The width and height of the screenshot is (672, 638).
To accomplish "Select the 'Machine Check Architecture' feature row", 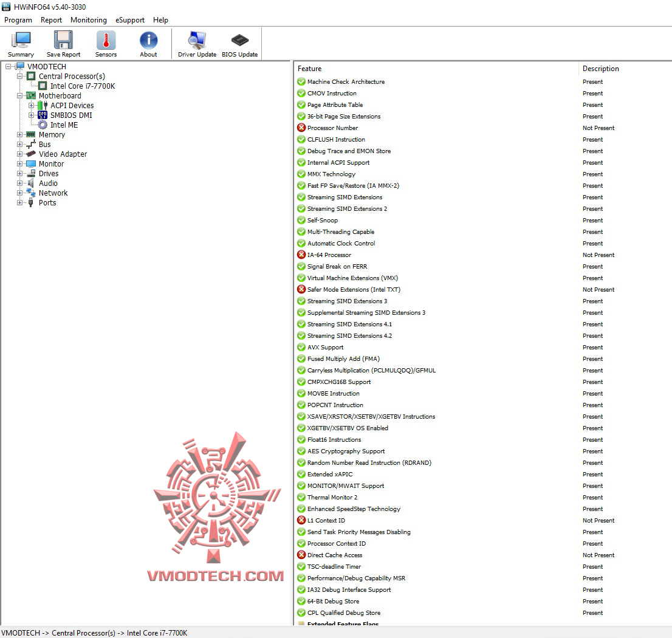I will pyautogui.click(x=484, y=81).
